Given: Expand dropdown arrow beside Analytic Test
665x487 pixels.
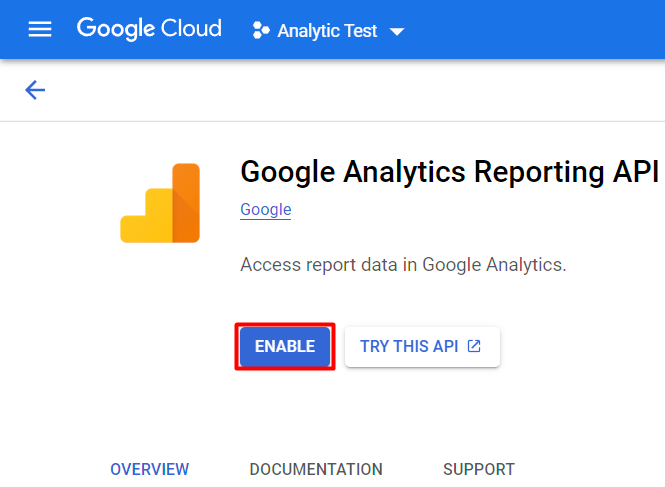Looking at the screenshot, I should click(397, 32).
